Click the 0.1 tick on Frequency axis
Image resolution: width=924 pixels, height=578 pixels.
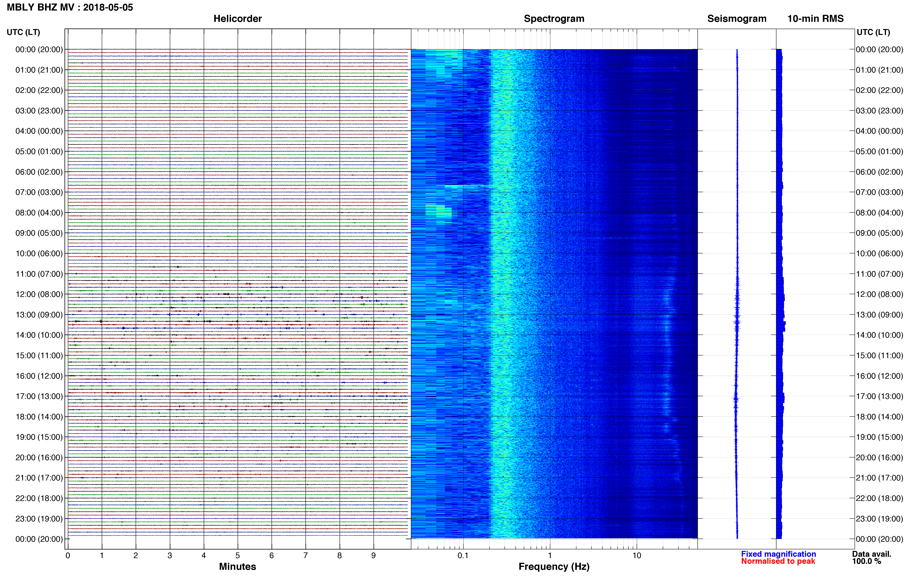coord(463,555)
